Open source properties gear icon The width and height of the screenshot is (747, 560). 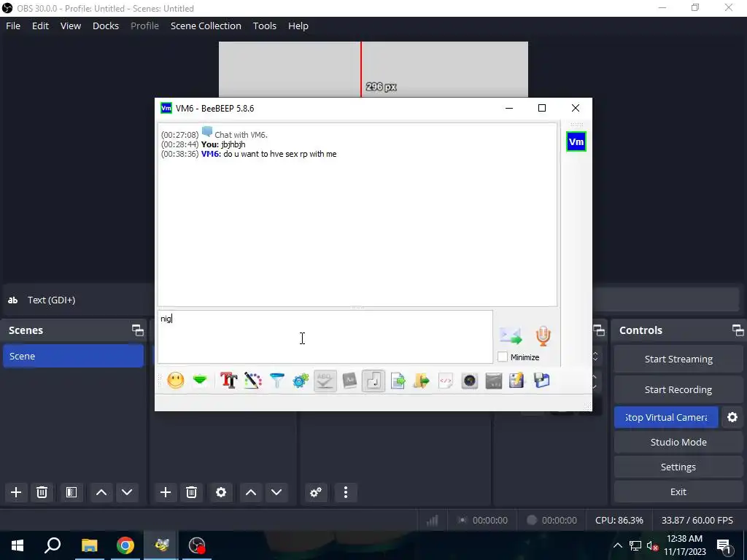[x=221, y=492]
